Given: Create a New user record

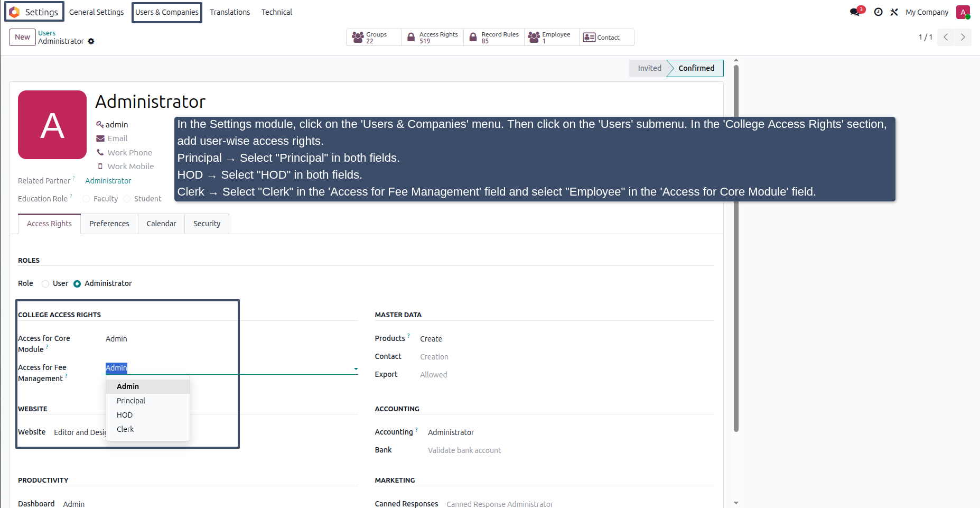Looking at the screenshot, I should [x=22, y=37].
